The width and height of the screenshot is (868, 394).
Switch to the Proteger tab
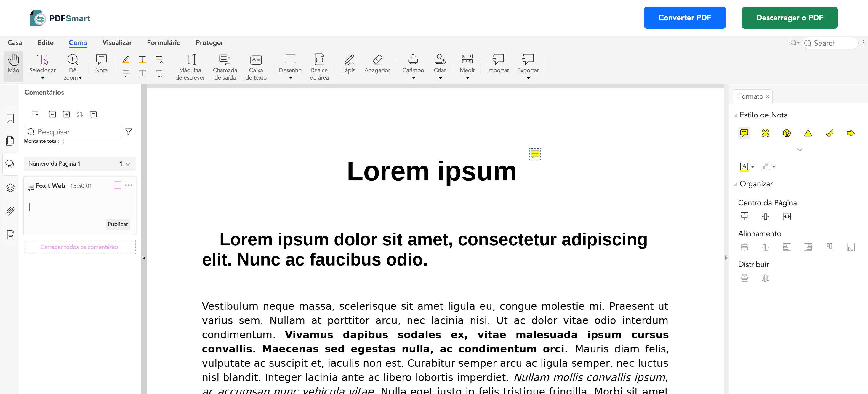pyautogui.click(x=209, y=42)
